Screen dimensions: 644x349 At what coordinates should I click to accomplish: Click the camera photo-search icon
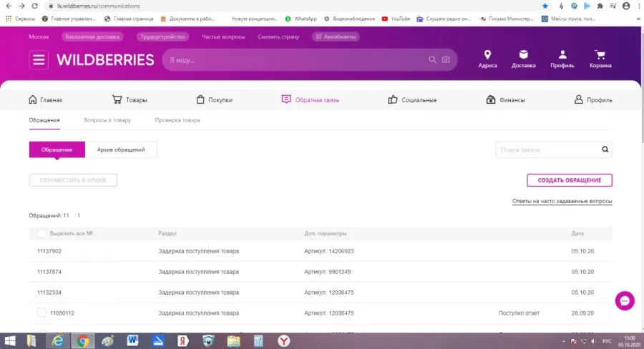click(x=446, y=60)
